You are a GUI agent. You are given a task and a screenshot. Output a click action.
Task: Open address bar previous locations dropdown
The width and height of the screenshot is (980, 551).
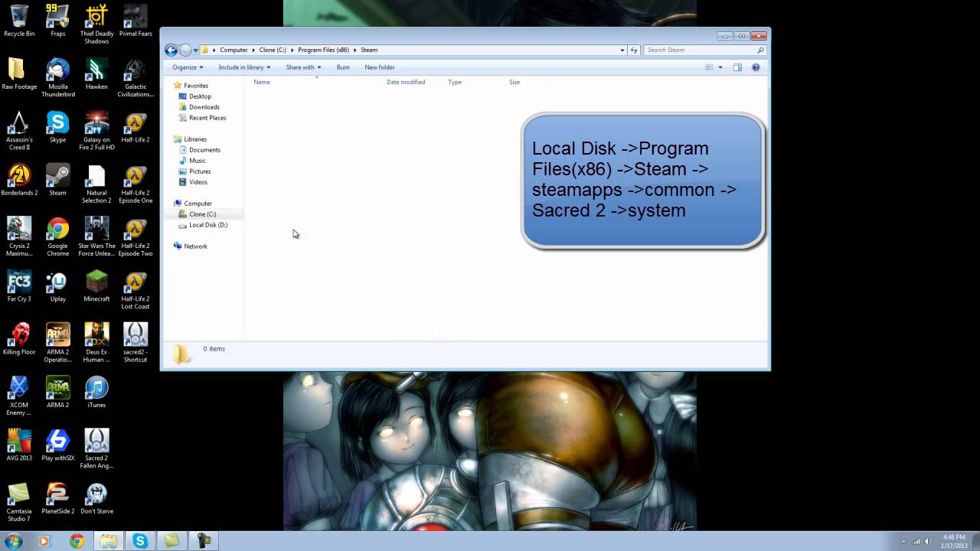pos(622,50)
